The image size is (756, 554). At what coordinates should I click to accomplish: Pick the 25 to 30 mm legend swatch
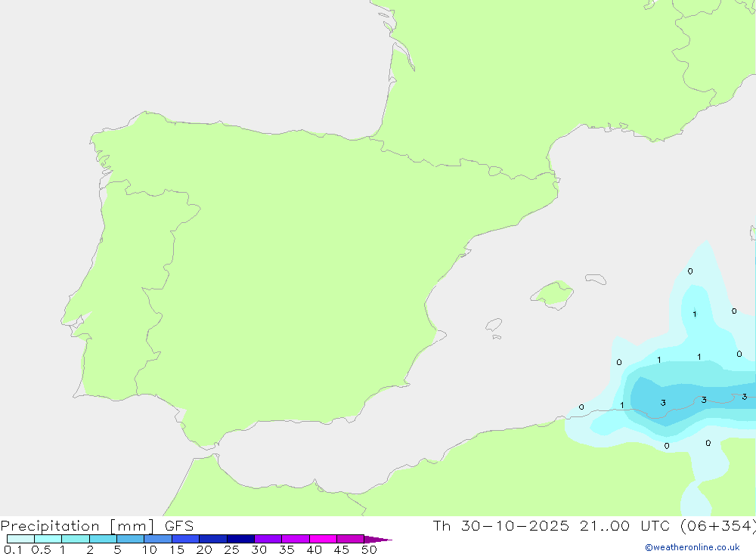coord(240,539)
